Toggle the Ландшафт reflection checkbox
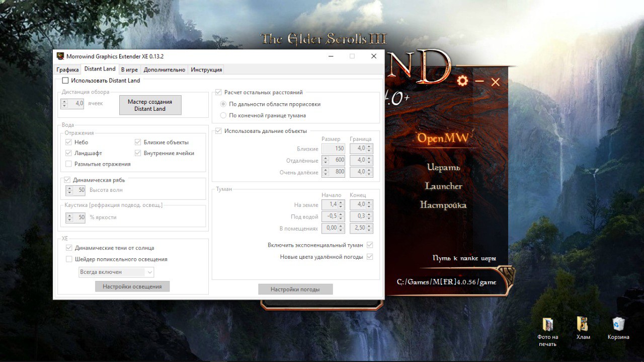This screenshot has width=644, height=362. pyautogui.click(x=68, y=153)
